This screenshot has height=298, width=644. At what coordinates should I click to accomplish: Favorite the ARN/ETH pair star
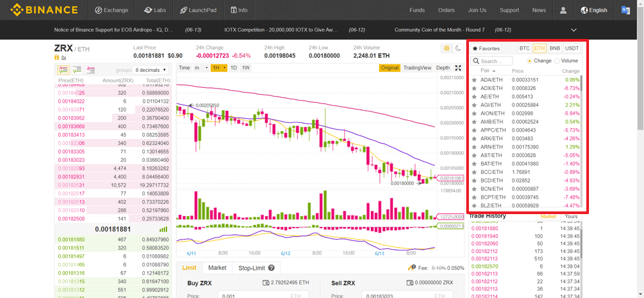[474, 147]
